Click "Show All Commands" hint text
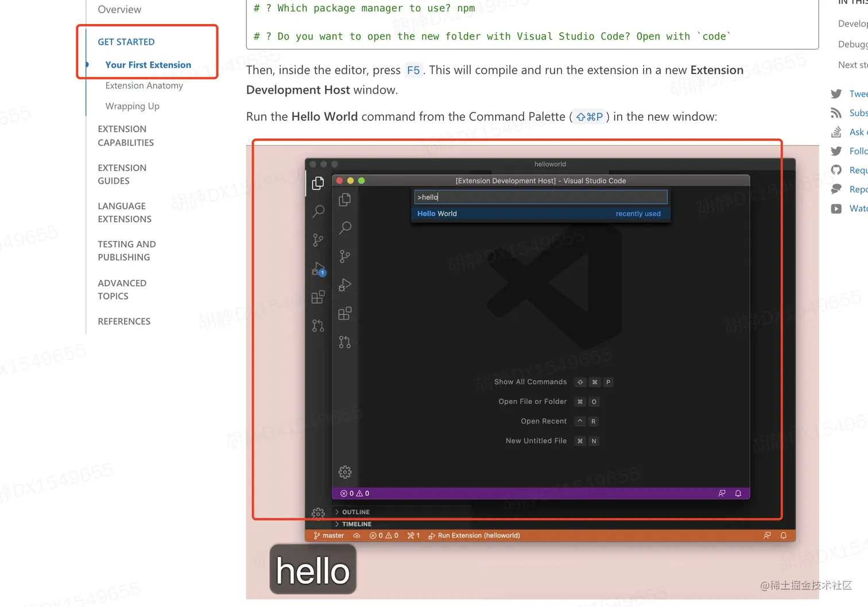868x607 pixels. pyautogui.click(x=530, y=382)
